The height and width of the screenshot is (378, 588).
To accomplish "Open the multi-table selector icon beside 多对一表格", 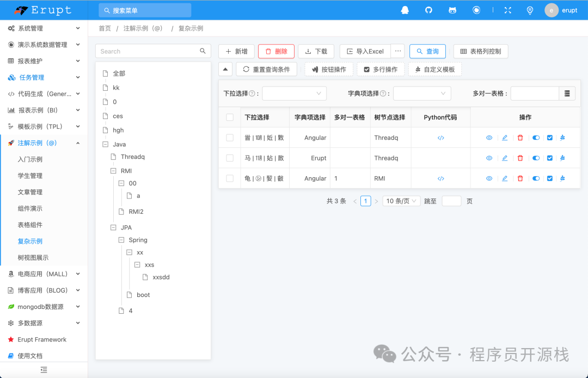I will coord(567,93).
